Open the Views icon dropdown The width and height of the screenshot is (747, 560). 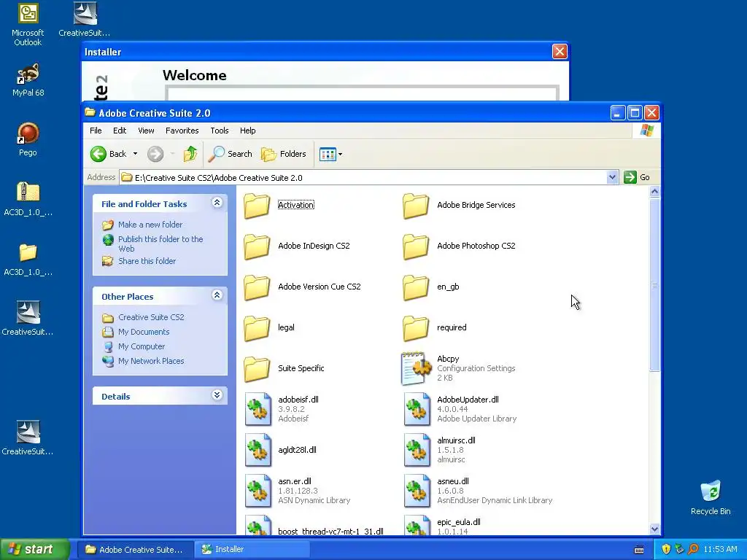click(330, 155)
